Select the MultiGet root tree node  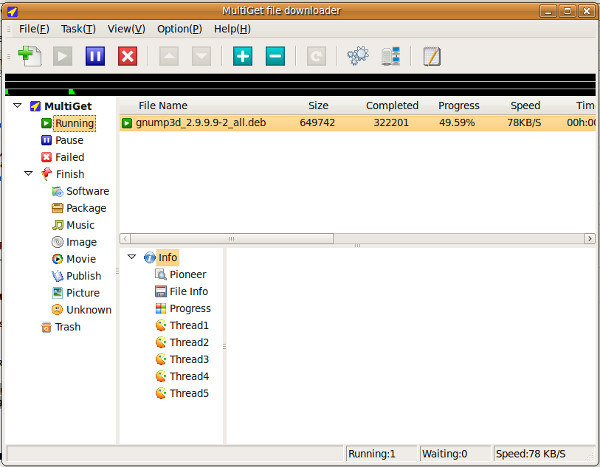68,106
